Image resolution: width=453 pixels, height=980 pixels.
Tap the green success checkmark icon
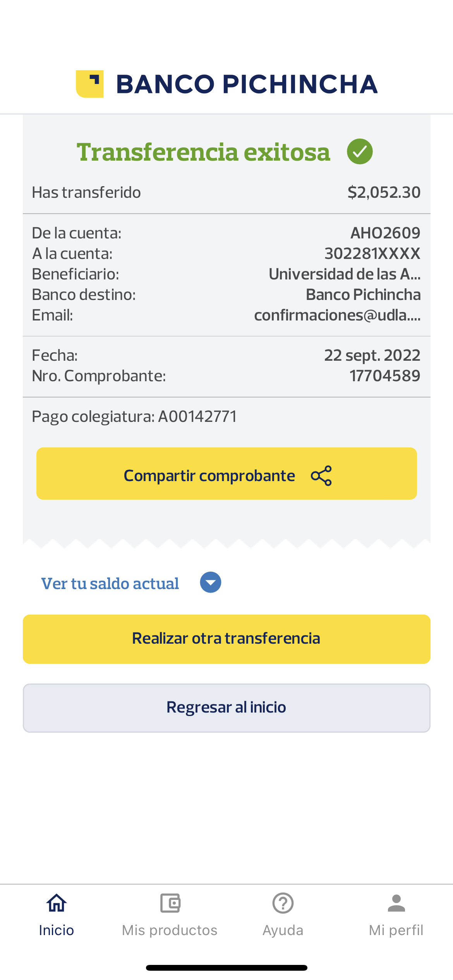[360, 152]
